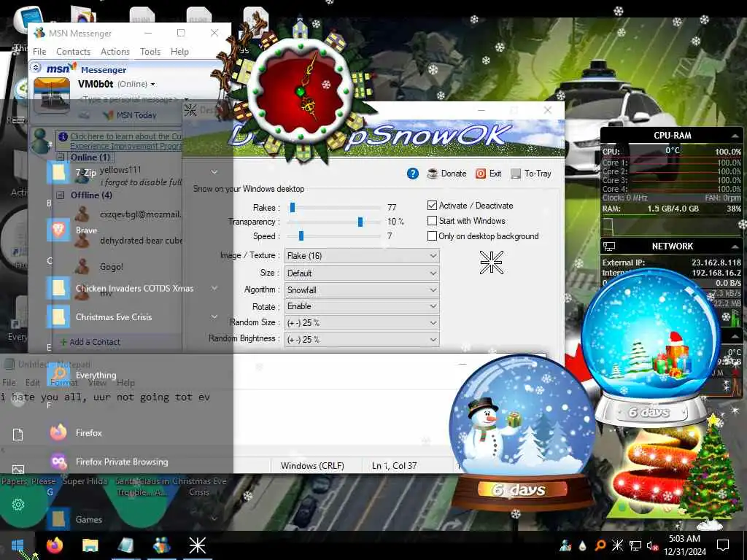Click Add a Contact in MSN Messenger
747x560 pixels.
90,342
